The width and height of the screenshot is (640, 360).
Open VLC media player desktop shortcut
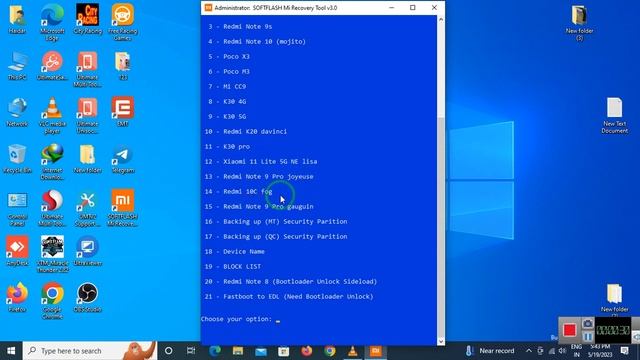[52, 115]
